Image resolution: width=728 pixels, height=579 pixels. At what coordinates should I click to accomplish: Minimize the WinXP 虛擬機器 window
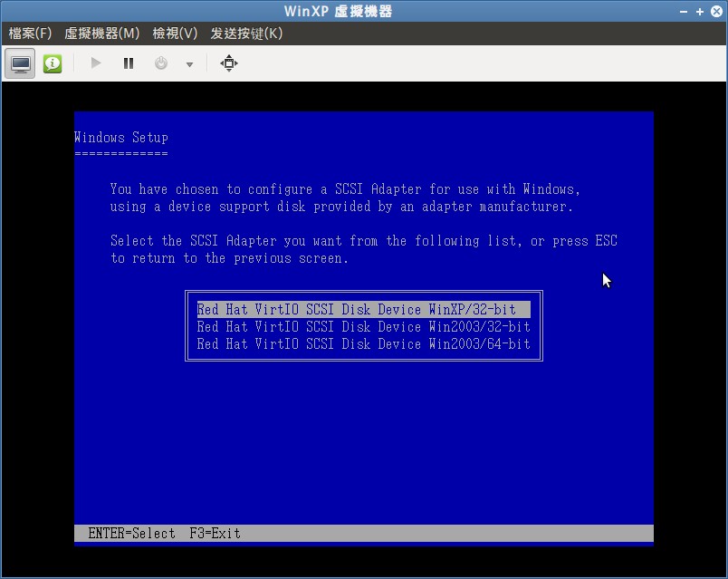(685, 11)
